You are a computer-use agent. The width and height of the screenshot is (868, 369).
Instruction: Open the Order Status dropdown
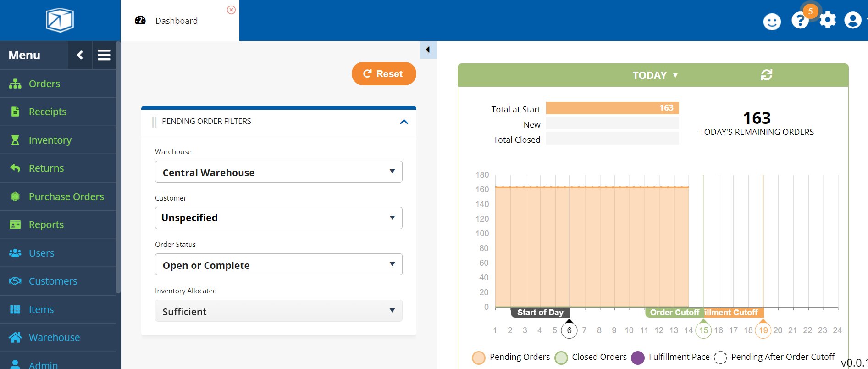pyautogui.click(x=278, y=265)
